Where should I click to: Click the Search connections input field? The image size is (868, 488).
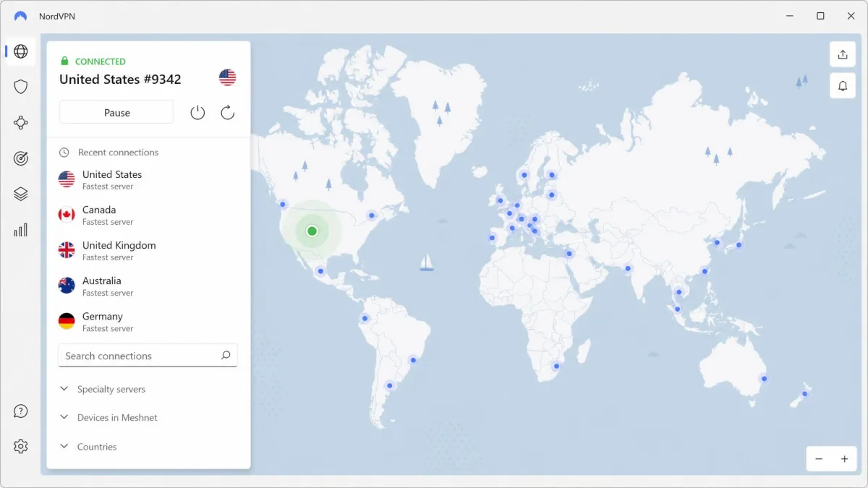tap(148, 355)
